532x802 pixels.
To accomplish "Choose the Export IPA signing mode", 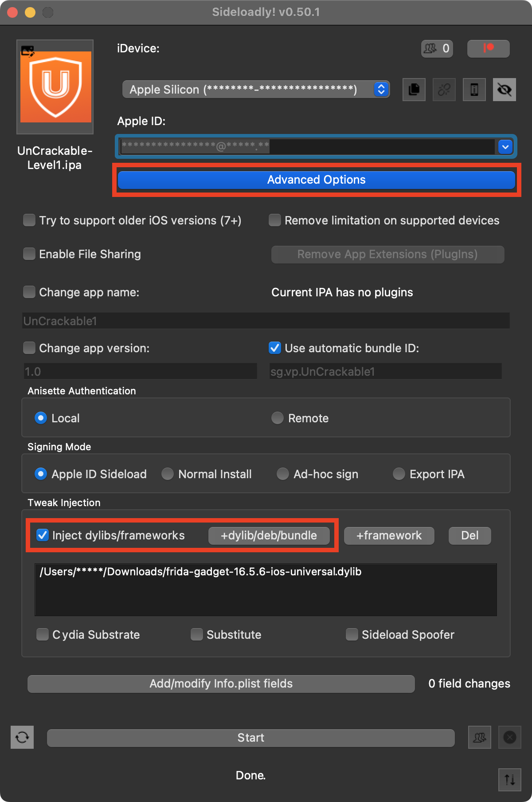I will click(x=399, y=474).
